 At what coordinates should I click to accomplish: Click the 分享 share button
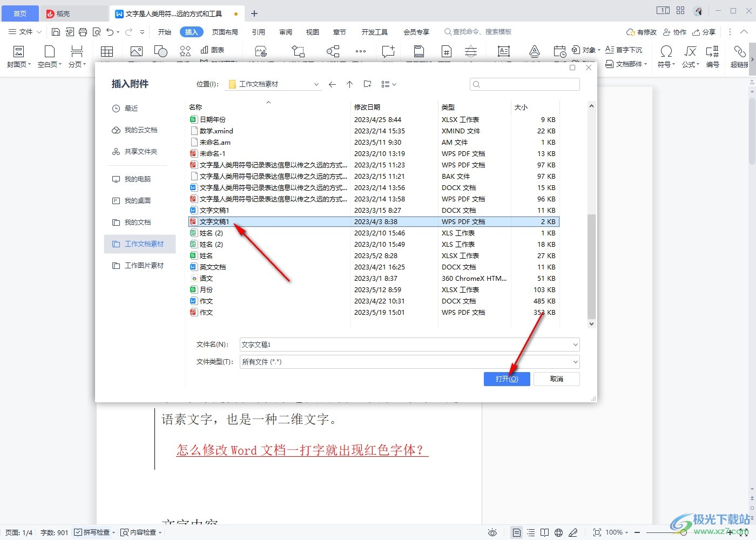704,32
